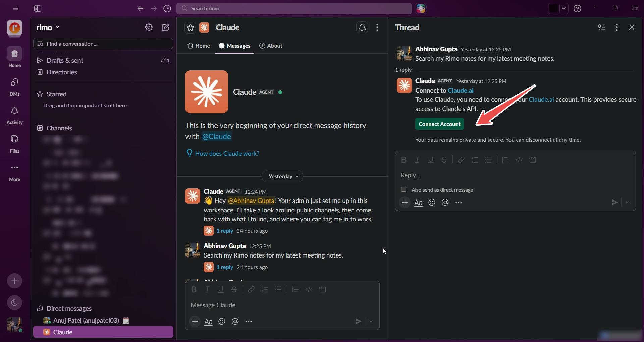
Task: Select Claude in direct messages list
Action: pos(103,332)
